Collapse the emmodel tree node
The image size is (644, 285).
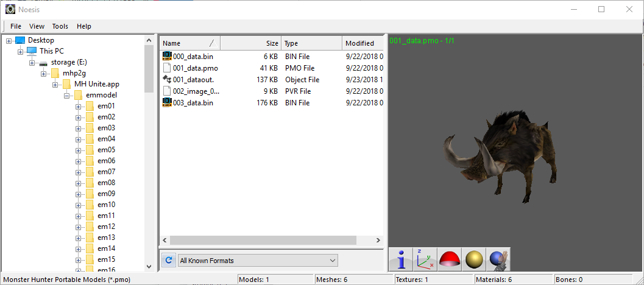coord(66,96)
